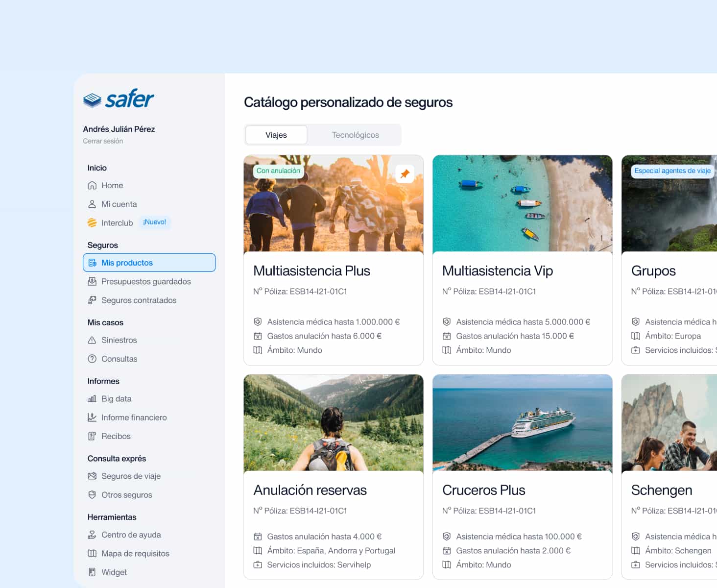This screenshot has height=588, width=717.
Task: Click the Cerrar sesión link
Action: (103, 141)
